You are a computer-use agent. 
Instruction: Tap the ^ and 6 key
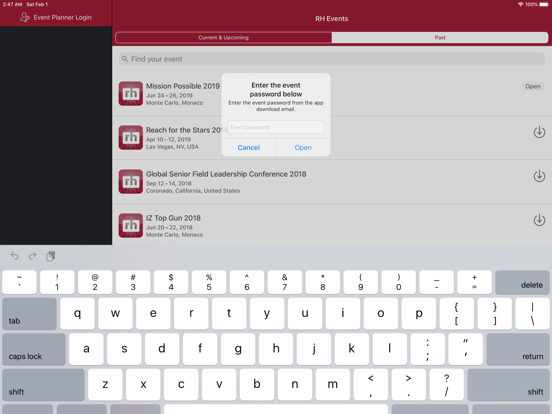click(247, 282)
